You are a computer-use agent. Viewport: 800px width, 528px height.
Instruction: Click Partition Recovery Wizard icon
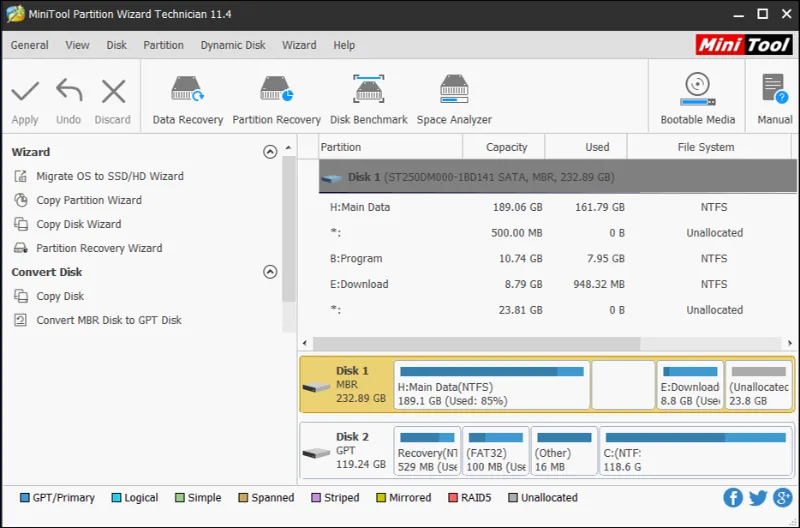point(20,248)
